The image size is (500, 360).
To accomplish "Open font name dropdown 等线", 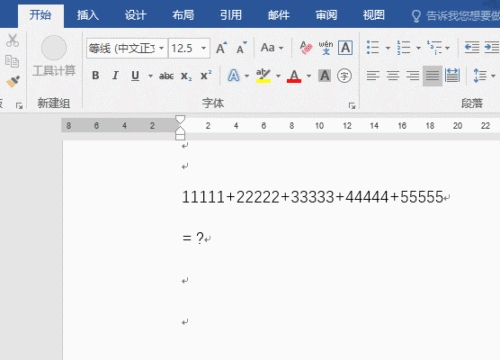I will coord(162,48).
